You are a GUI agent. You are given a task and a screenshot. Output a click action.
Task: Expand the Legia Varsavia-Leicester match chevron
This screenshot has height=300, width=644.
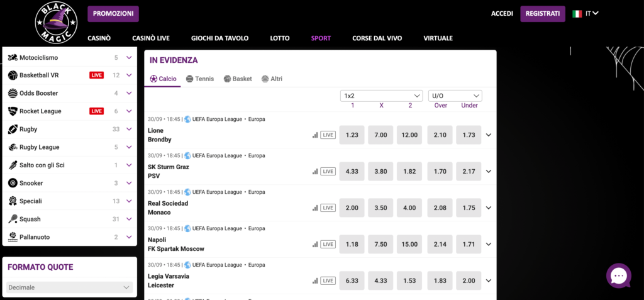click(488, 281)
